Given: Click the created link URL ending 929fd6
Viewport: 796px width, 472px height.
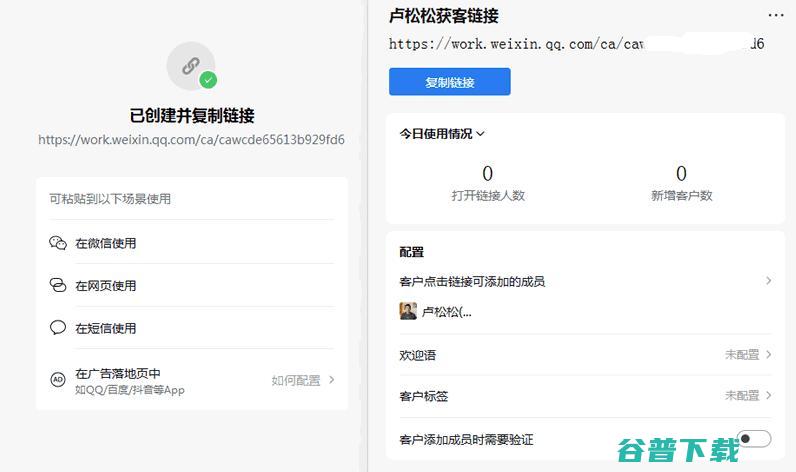Looking at the screenshot, I should 191,140.
